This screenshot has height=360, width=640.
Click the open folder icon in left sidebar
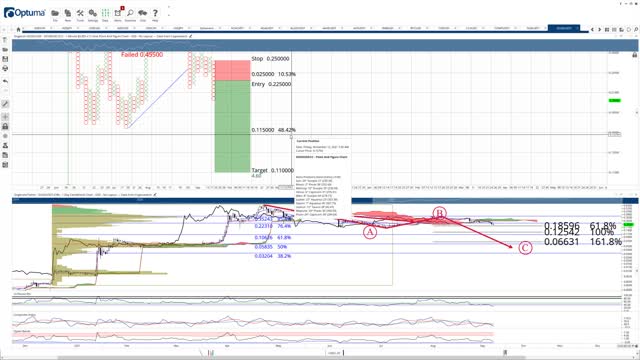pyautogui.click(x=5, y=49)
